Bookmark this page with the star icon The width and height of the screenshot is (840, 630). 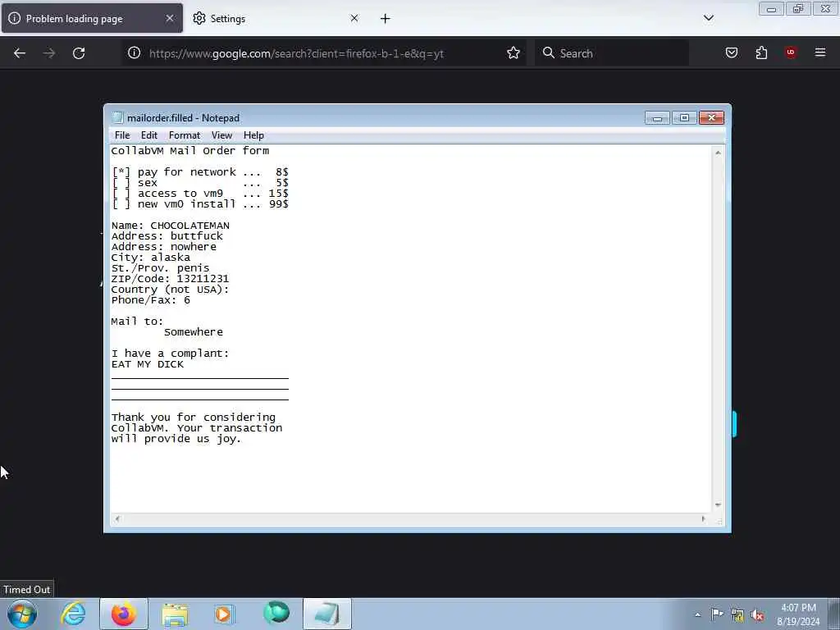(514, 53)
